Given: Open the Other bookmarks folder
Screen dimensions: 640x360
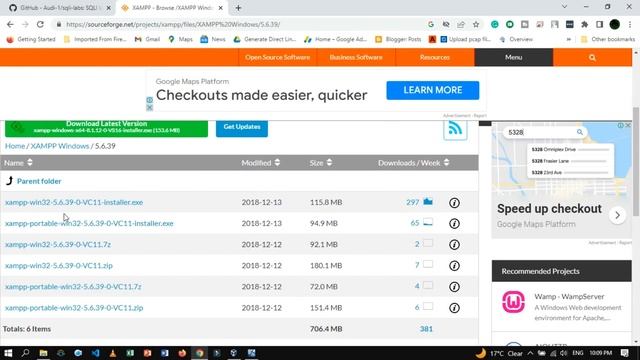Looking at the screenshot, I should tap(608, 40).
